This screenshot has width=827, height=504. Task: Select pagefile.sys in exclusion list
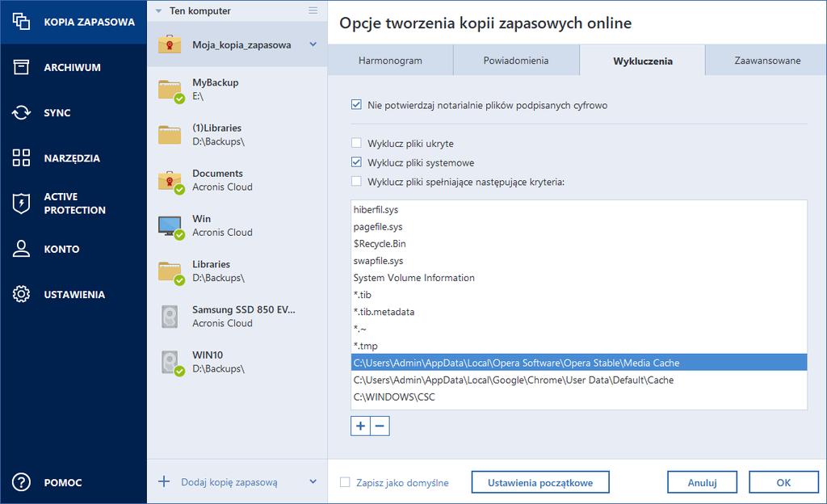578,226
